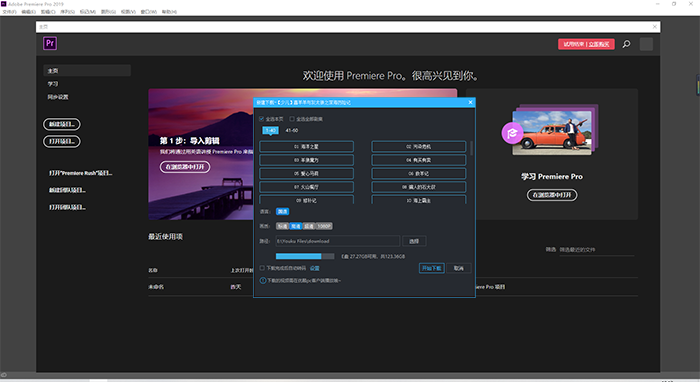Open the 视图(V) View menu

(x=128, y=12)
